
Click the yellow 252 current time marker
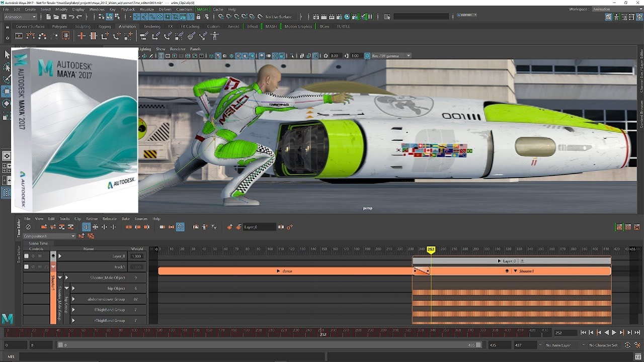[431, 249]
